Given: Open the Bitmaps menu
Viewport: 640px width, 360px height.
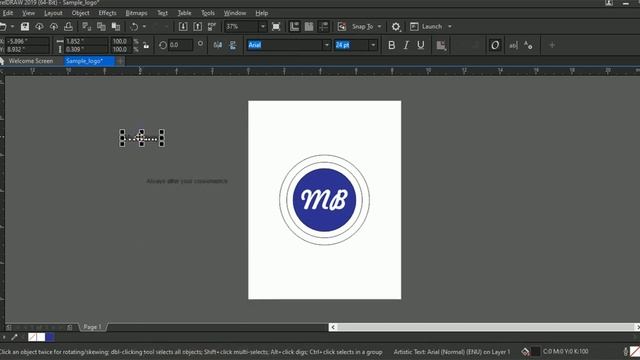Looking at the screenshot, I should [136, 13].
